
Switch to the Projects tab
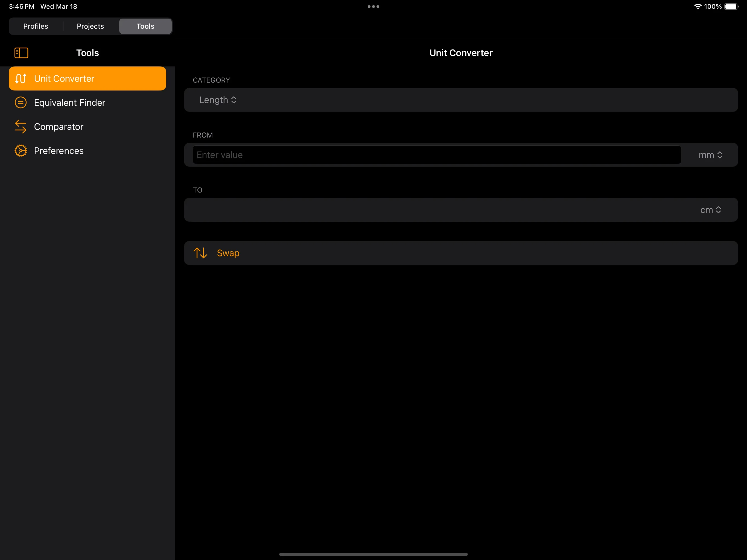coord(90,26)
